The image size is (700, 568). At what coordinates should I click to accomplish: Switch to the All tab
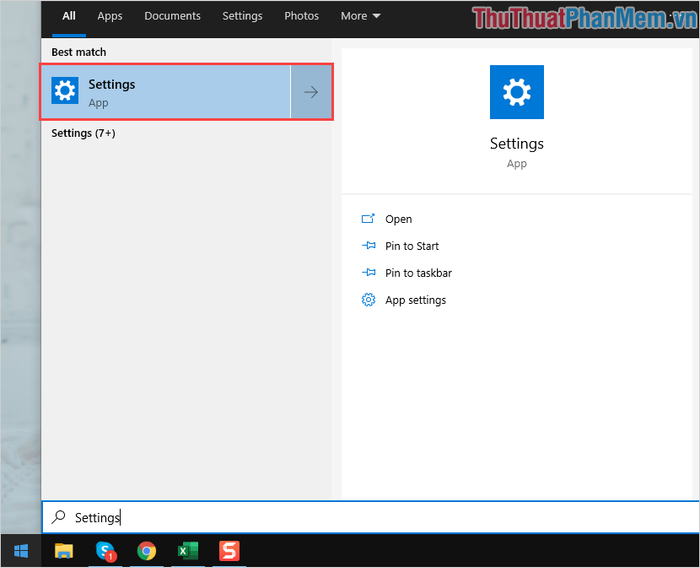(69, 16)
